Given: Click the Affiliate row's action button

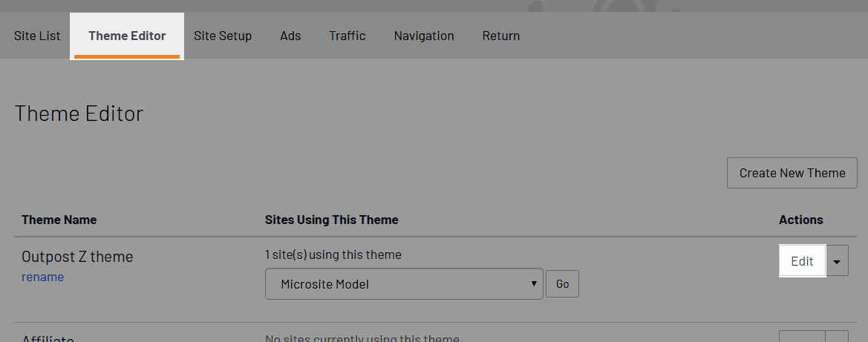Looking at the screenshot, I should (x=802, y=337).
